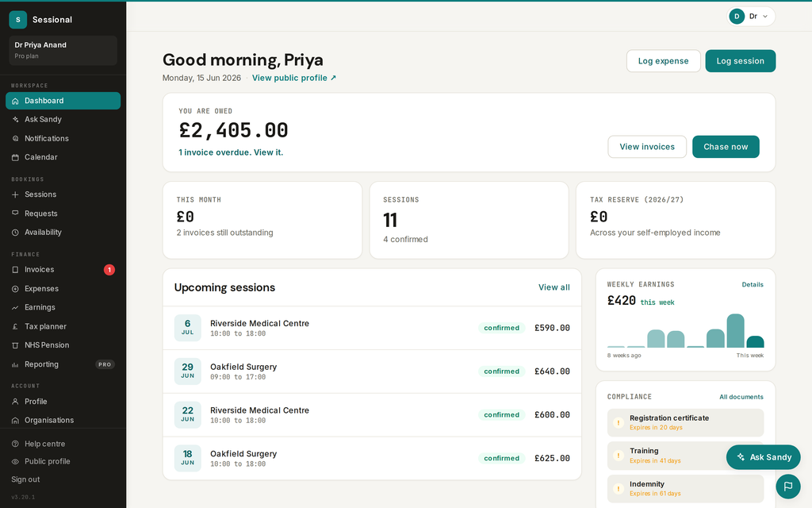This screenshot has width=812, height=508.
Task: Open Ask Sandy in the sidebar menu
Action: click(x=63, y=120)
